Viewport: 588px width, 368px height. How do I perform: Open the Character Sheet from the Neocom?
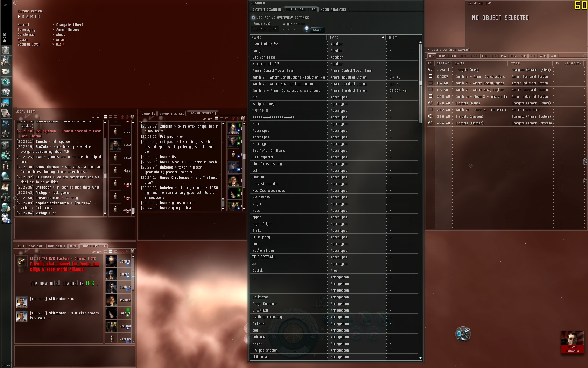(x=6, y=50)
